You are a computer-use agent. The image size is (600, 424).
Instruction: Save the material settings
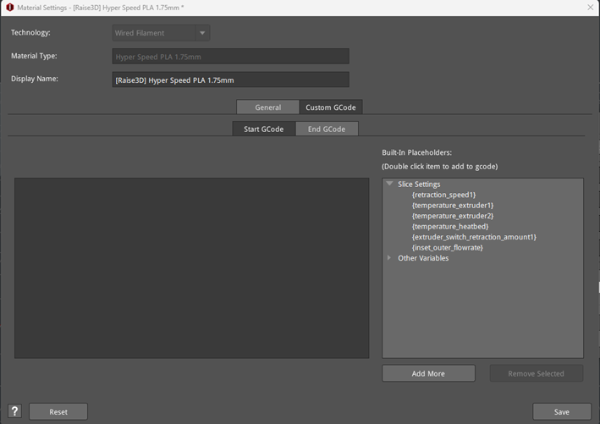point(562,411)
